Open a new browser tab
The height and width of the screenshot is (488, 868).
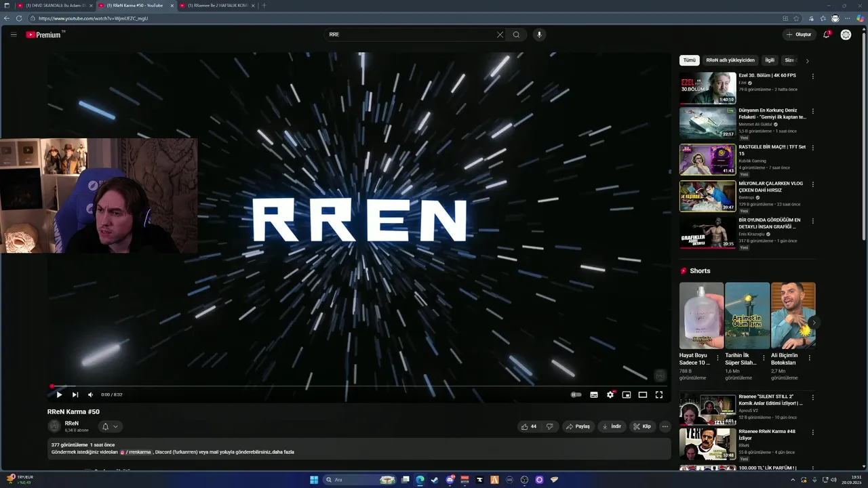(x=264, y=5)
